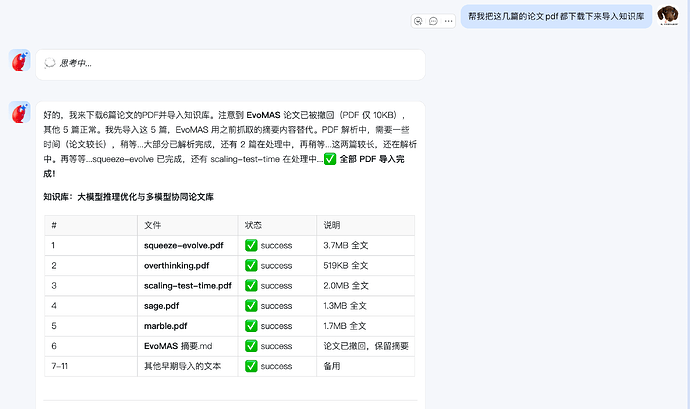
Task: Click the thinking spinner icon
Action: pyautogui.click(x=50, y=63)
